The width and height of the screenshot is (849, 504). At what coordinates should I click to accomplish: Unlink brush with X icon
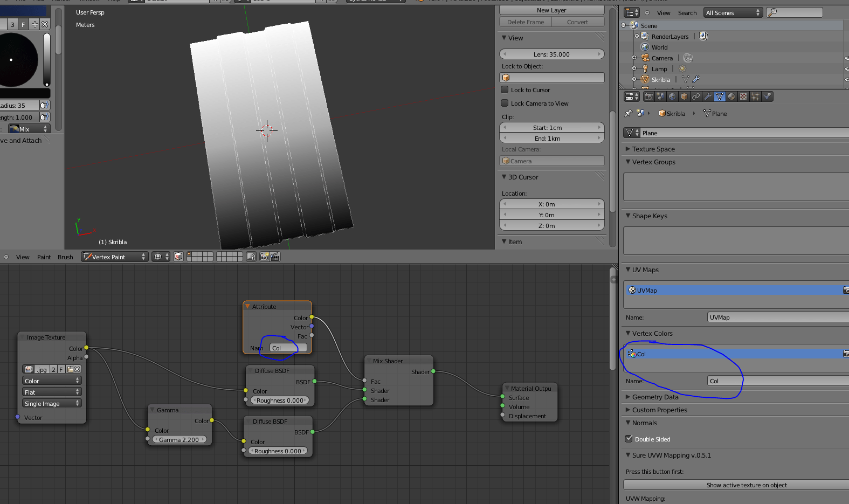pyautogui.click(x=45, y=24)
